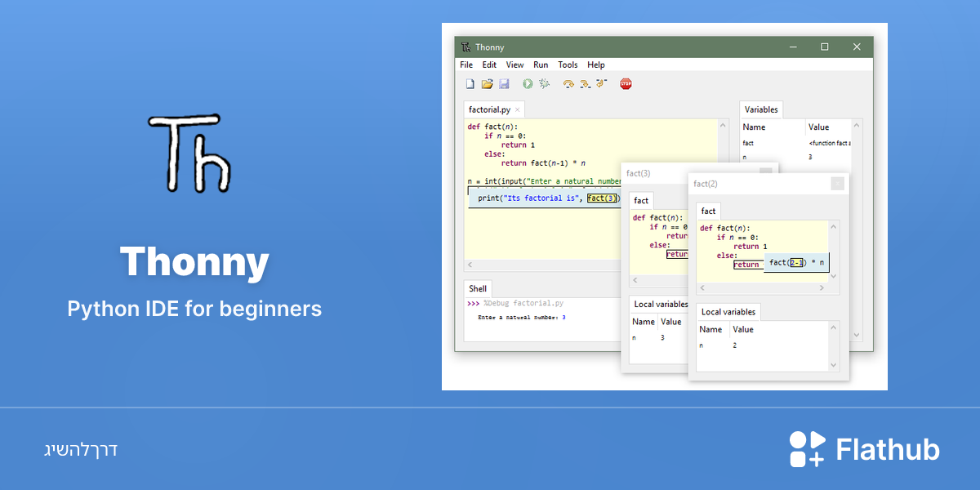Viewport: 980px width, 490px height.
Task: Click the '<function fact' value in Variables panel
Action: tap(829, 143)
